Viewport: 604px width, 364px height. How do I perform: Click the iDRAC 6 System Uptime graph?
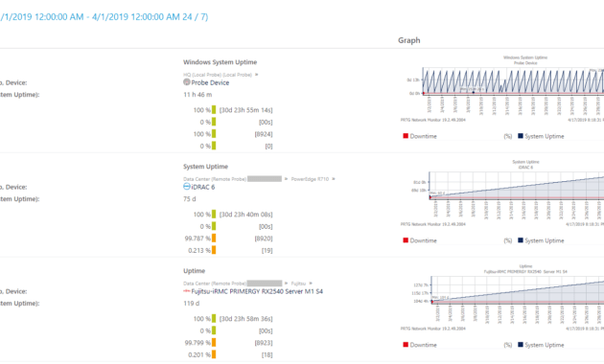click(x=502, y=193)
